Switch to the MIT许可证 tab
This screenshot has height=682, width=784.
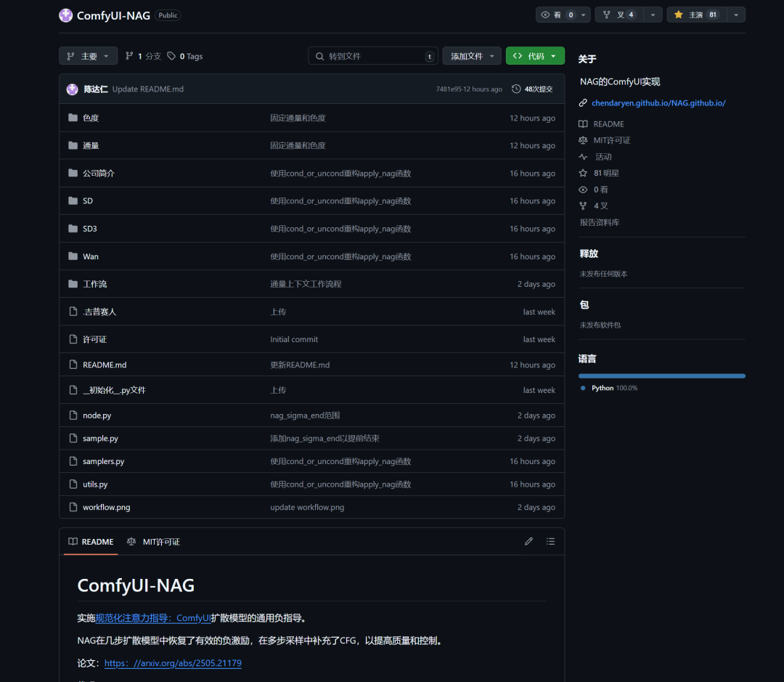pos(153,542)
